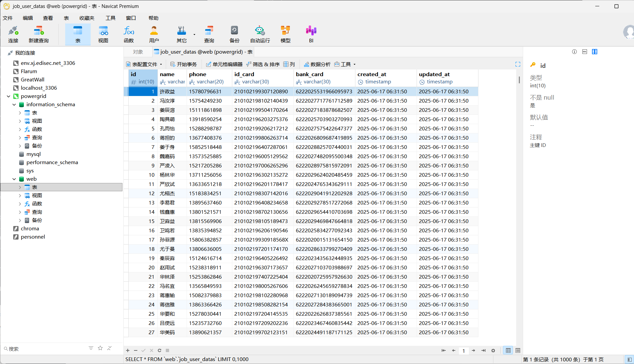Open the 工具 menu in menu bar
Image resolution: width=634 pixels, height=364 pixels.
[110, 18]
